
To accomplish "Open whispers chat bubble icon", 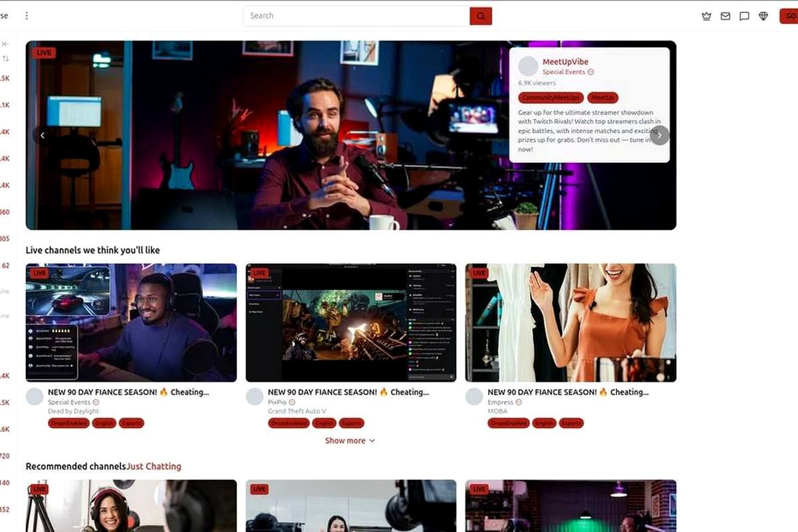I will [744, 16].
